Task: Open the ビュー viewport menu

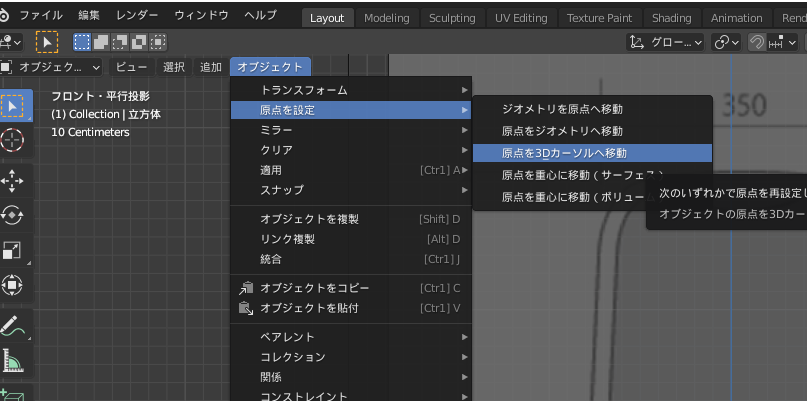Action: pos(131,67)
